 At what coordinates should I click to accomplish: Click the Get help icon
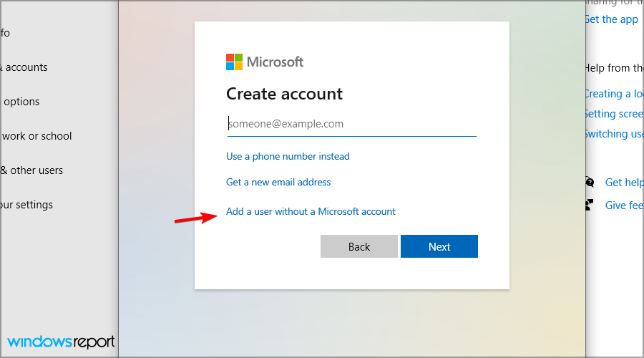coord(590,182)
